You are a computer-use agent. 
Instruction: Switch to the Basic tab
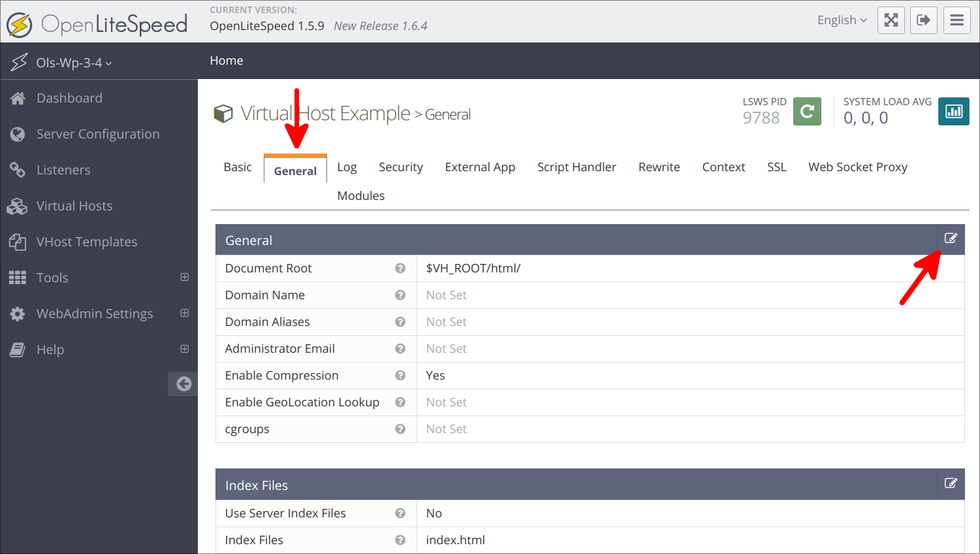pyautogui.click(x=238, y=167)
